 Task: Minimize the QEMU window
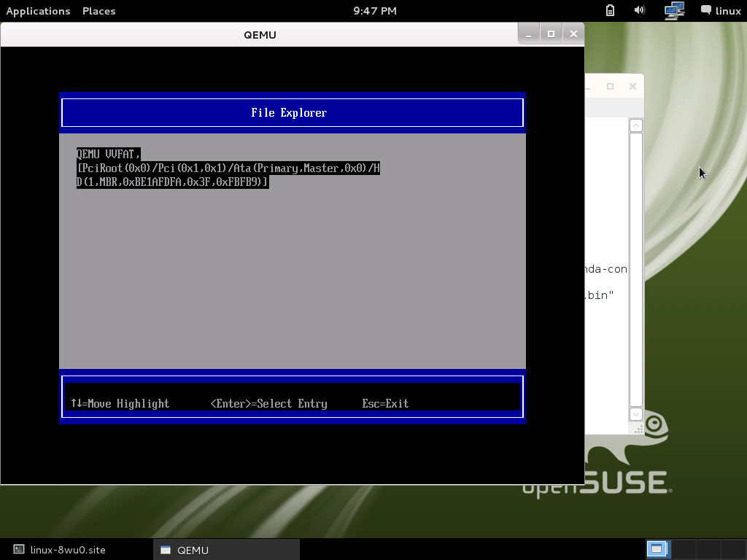(x=529, y=34)
